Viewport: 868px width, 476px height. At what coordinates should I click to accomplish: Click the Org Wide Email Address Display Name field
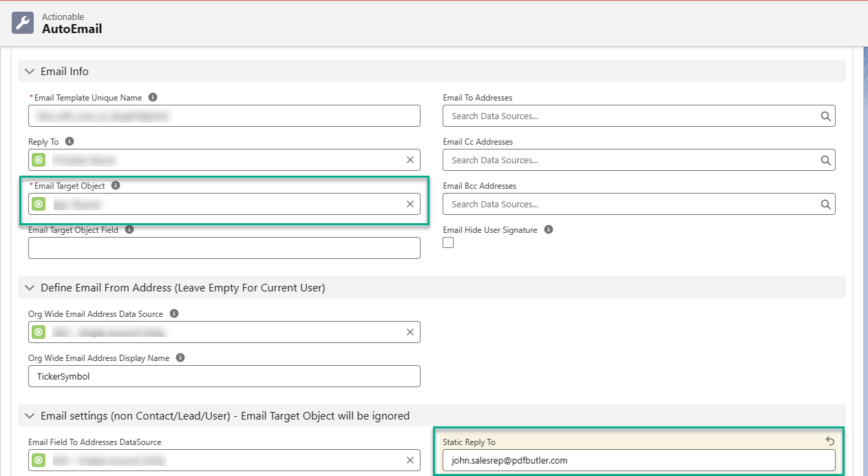point(224,376)
